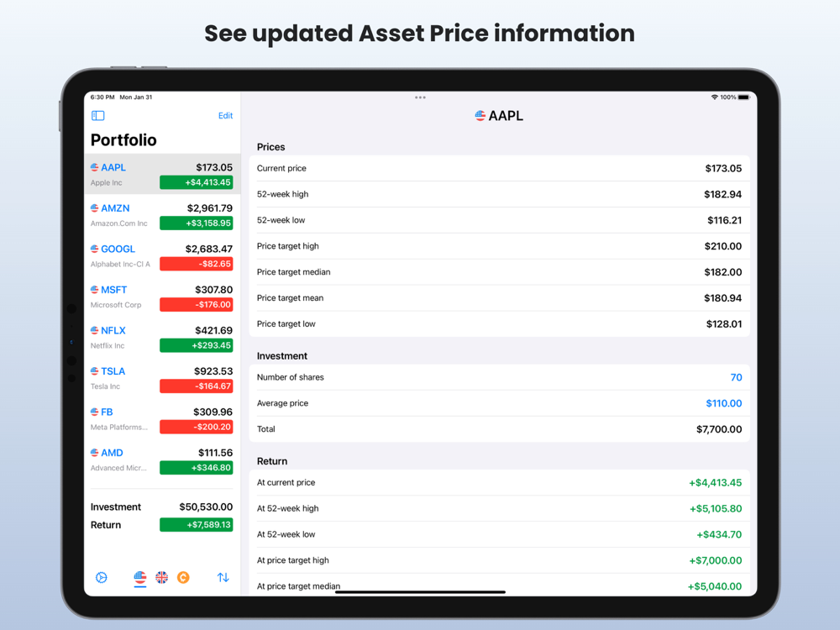Screen dimensions: 840x630
Task: Click Edit in the Portfolio header
Action: point(225,116)
